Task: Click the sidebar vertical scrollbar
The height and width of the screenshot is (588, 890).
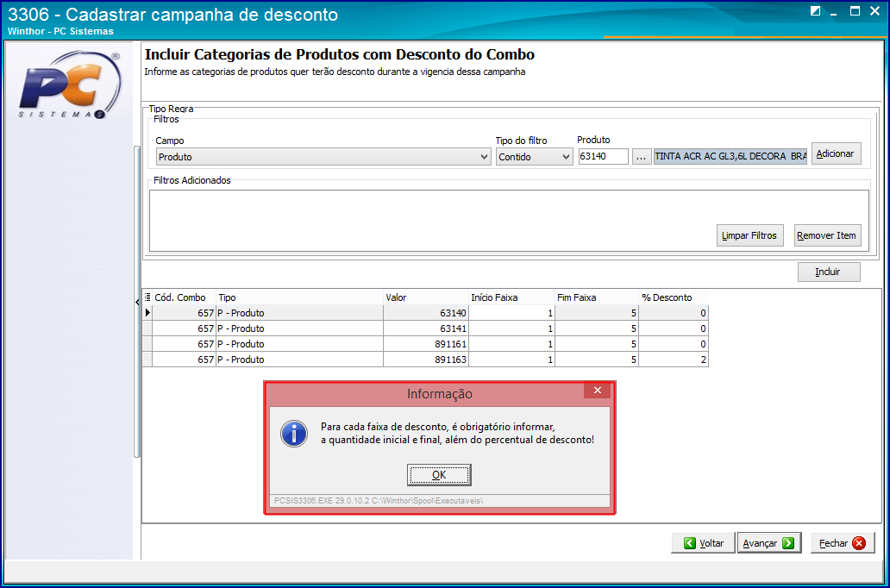Action: [x=136, y=302]
